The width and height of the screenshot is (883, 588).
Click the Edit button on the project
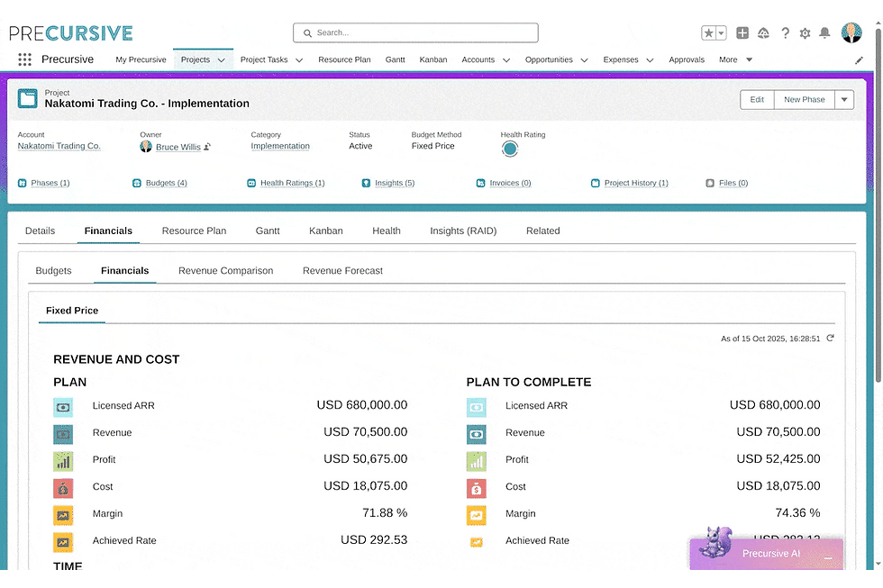click(x=757, y=100)
